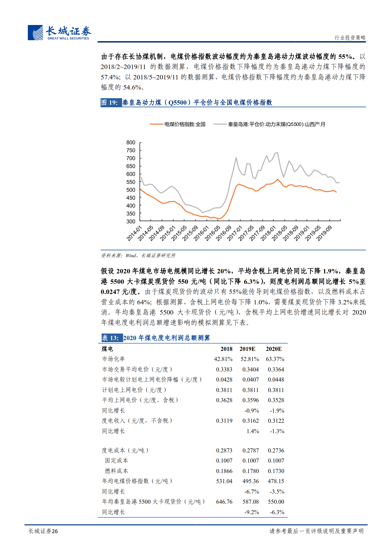Click the row label '年均秦皇岛港 5500 大卡现货价（元/吨）'
This screenshot has height=555, width=392.
point(154,502)
